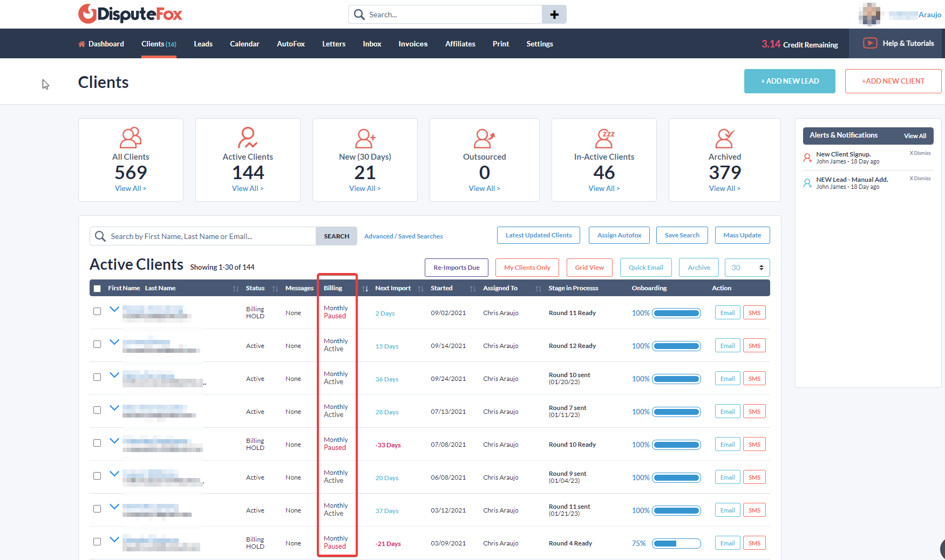Viewport: 945px width, 560px height.
Task: Click the +ADD NEW CLIENT button
Action: click(x=893, y=81)
